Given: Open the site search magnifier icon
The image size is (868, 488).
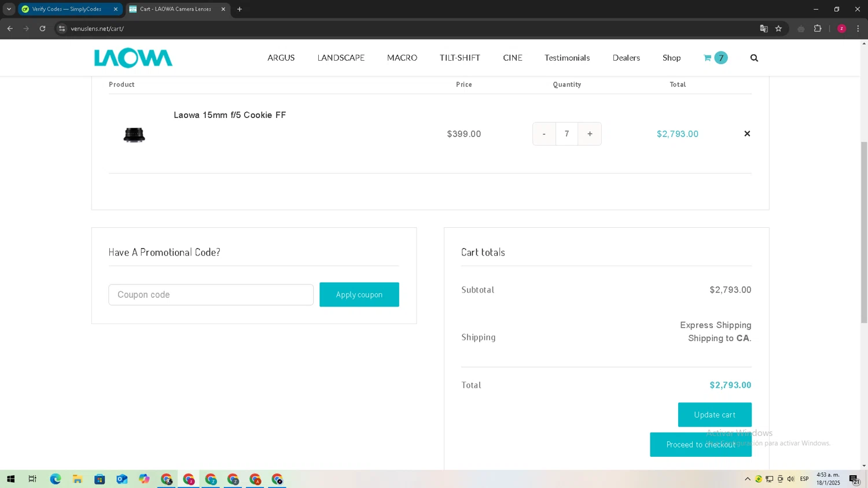Looking at the screenshot, I should point(754,58).
